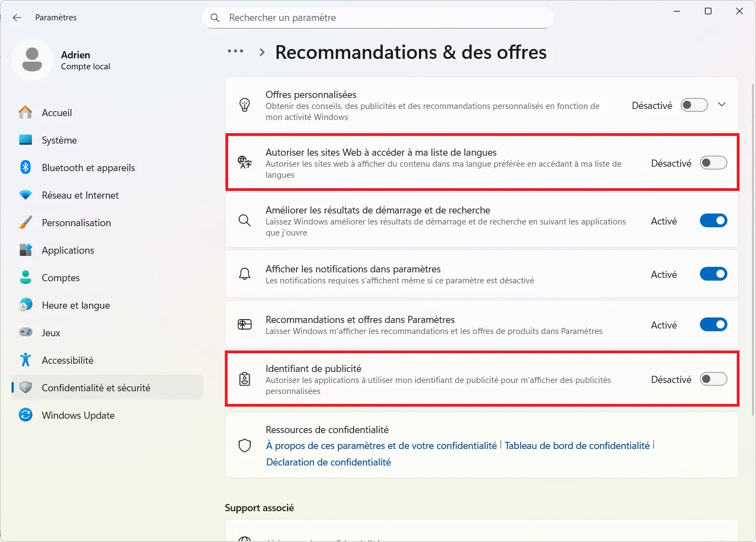Click the Ressources de confidentialité heading
The width and height of the screenshot is (756, 542).
(x=327, y=430)
